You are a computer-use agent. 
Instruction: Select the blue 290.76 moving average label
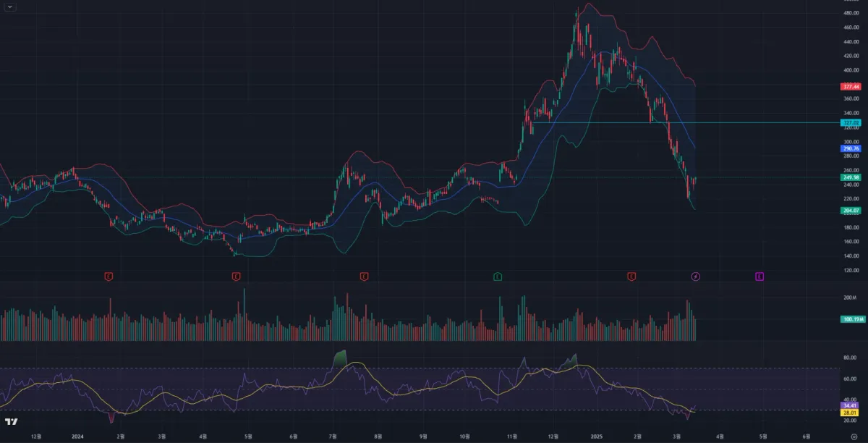(851, 148)
